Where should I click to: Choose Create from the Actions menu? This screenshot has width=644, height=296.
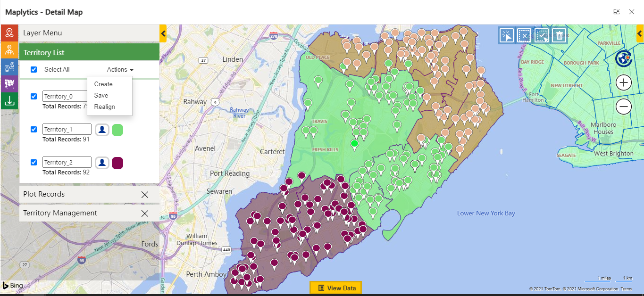pyautogui.click(x=103, y=84)
